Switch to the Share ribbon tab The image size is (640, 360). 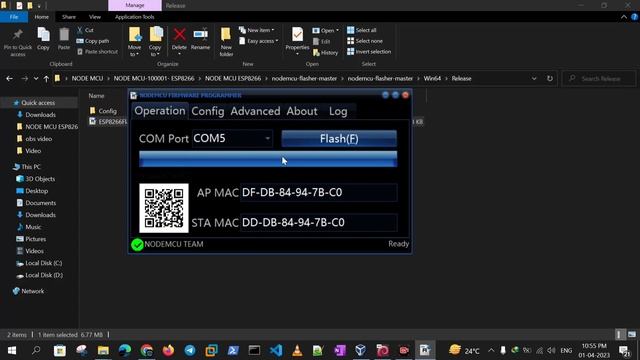tap(69, 17)
